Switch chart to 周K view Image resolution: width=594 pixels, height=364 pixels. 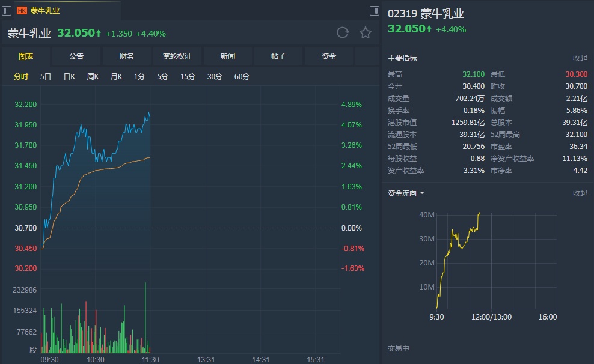tap(93, 77)
